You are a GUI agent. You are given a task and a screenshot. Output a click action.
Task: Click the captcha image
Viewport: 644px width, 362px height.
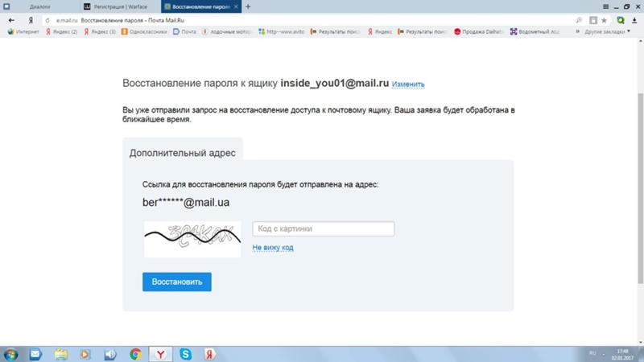[x=192, y=239]
